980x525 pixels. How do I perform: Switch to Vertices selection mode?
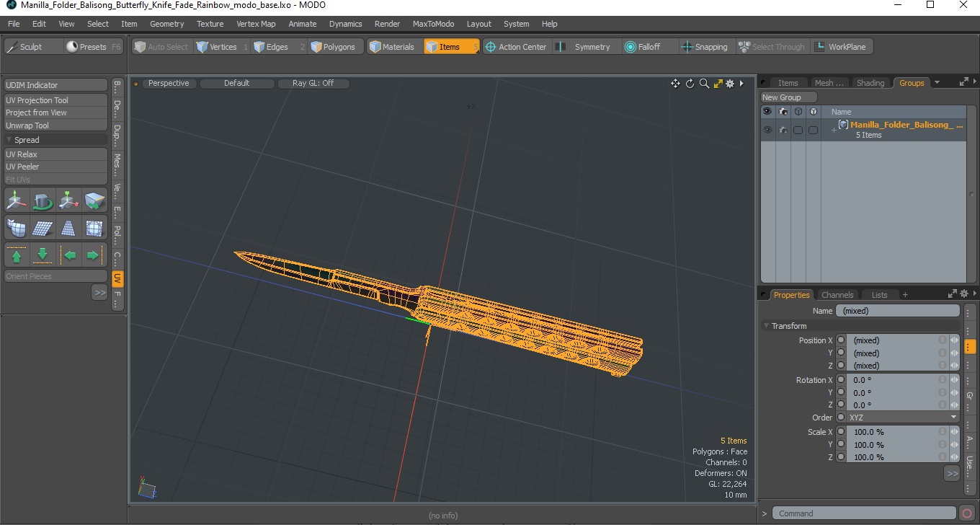coord(222,47)
